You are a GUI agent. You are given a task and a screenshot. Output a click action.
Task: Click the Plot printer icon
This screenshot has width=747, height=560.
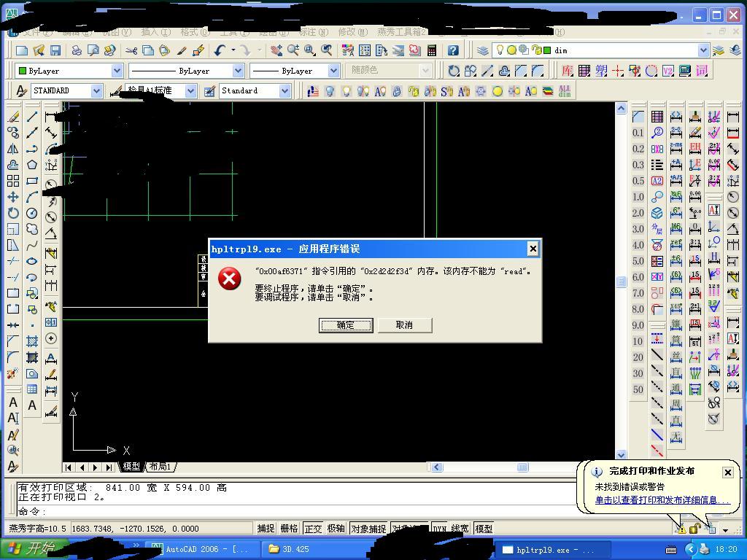click(76, 50)
